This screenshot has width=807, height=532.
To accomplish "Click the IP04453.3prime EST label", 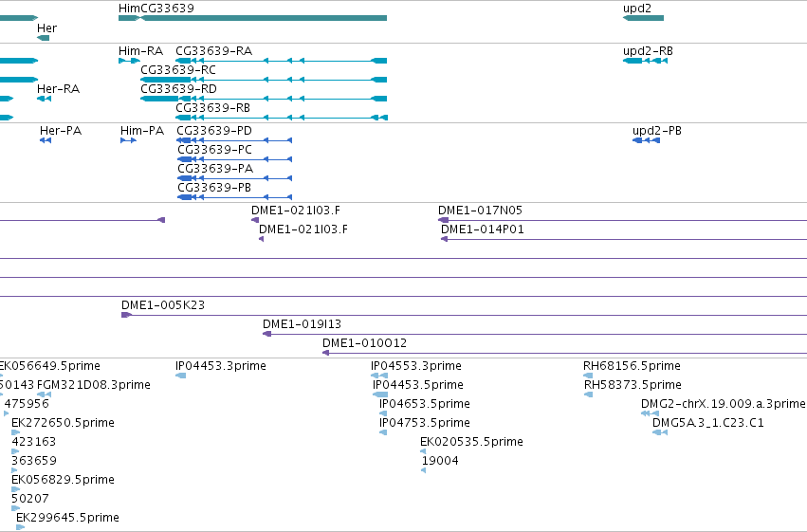I will (x=221, y=366).
